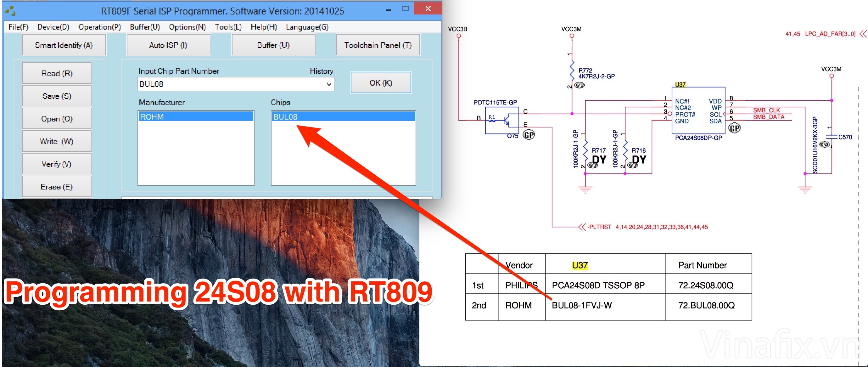The image size is (868, 367).
Task: Click the -PLTRST net label
Action: pyautogui.click(x=599, y=227)
